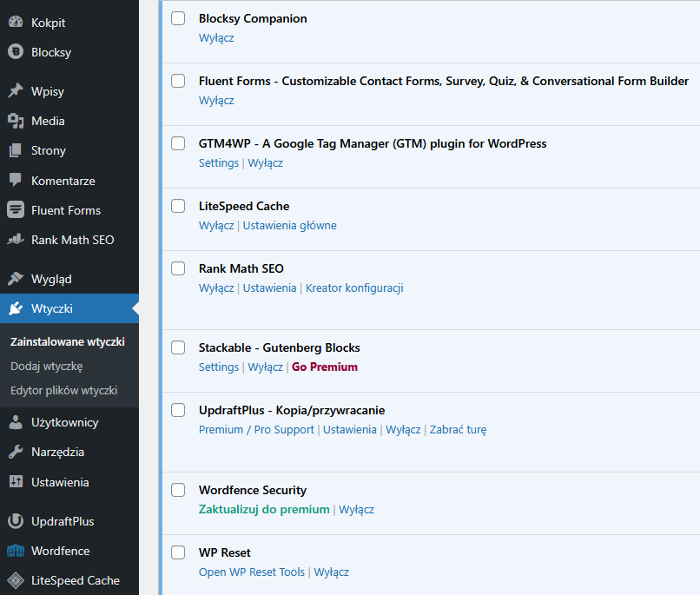
Task: Click the Kokpit dashboard gauge icon
Action: 16,22
